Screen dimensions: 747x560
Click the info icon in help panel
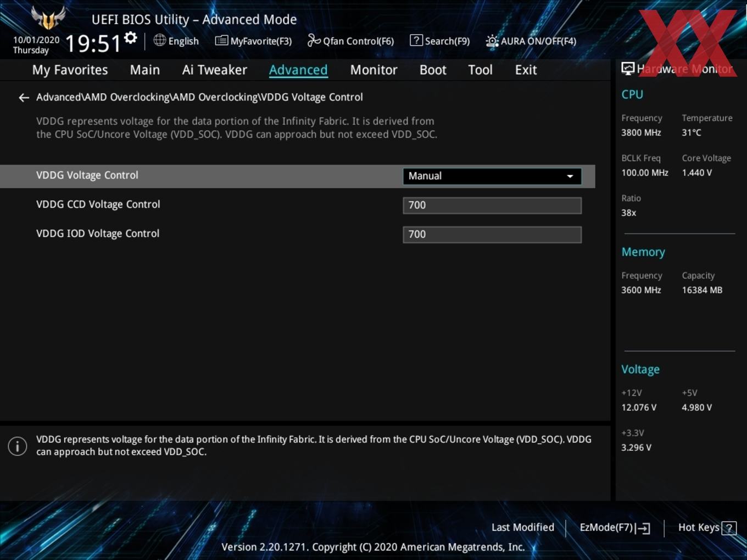click(18, 446)
